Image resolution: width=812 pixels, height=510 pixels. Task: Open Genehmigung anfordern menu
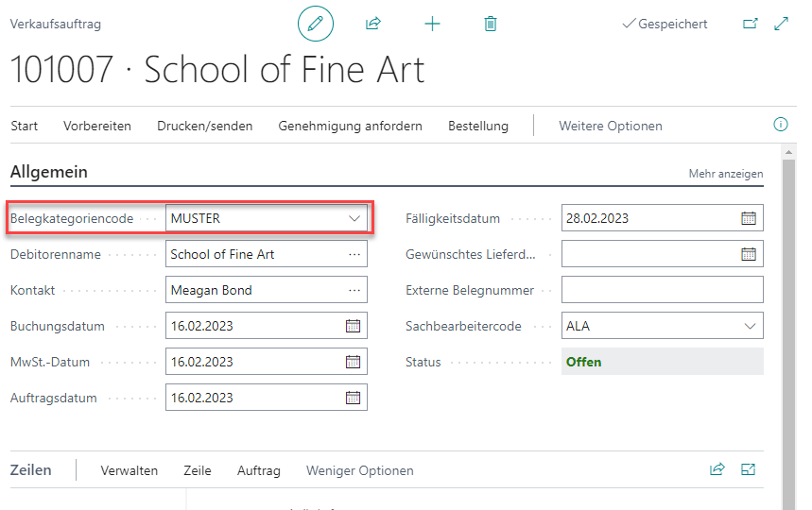[x=350, y=126]
